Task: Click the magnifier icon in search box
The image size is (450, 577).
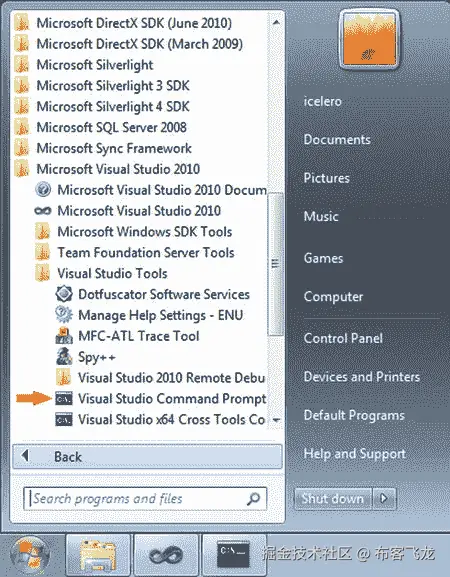Action: point(254,499)
